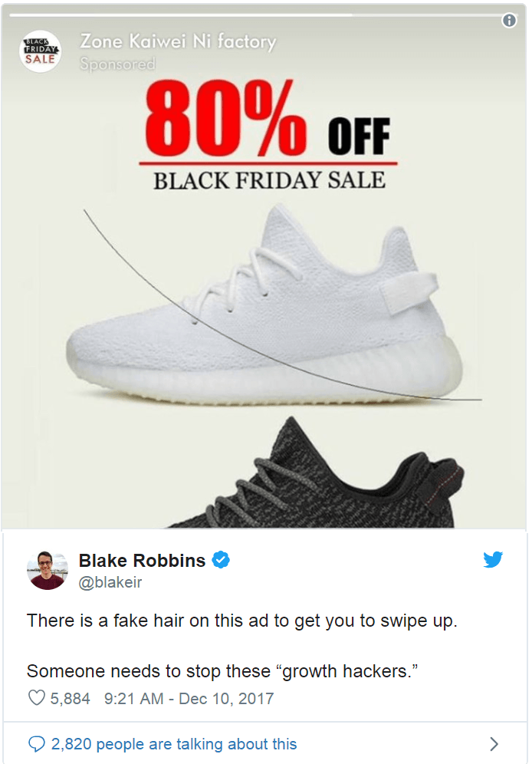Click the heart icon to like the tweet
This screenshot has height=764, width=532.
pos(37,698)
